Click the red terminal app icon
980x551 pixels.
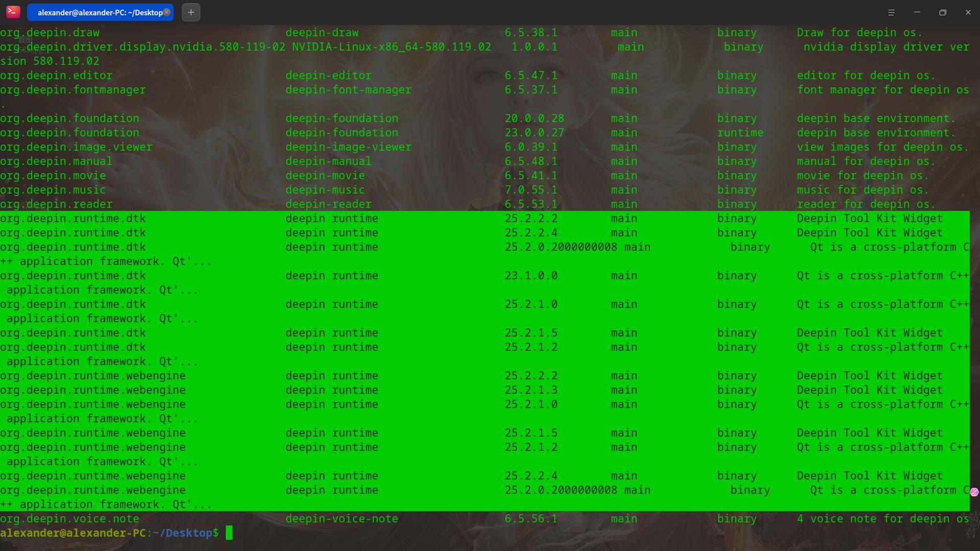(x=13, y=12)
